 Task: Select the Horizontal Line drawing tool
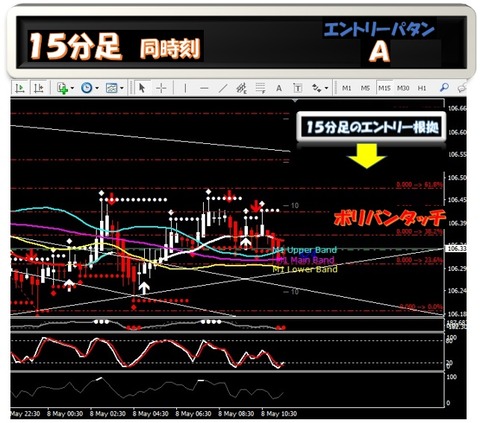pos(204,88)
